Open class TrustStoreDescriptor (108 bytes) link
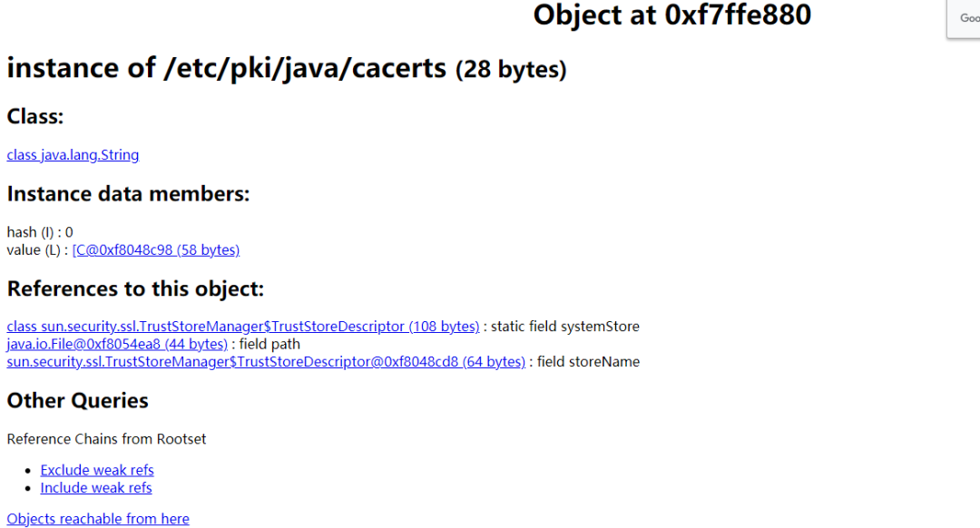The height and width of the screenshot is (528, 980). pos(242,327)
